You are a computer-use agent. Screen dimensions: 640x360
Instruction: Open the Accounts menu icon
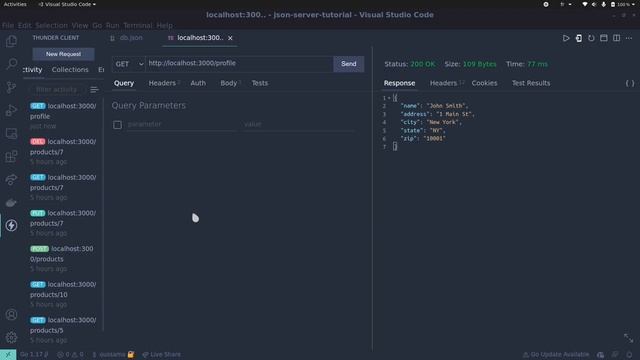point(11,314)
